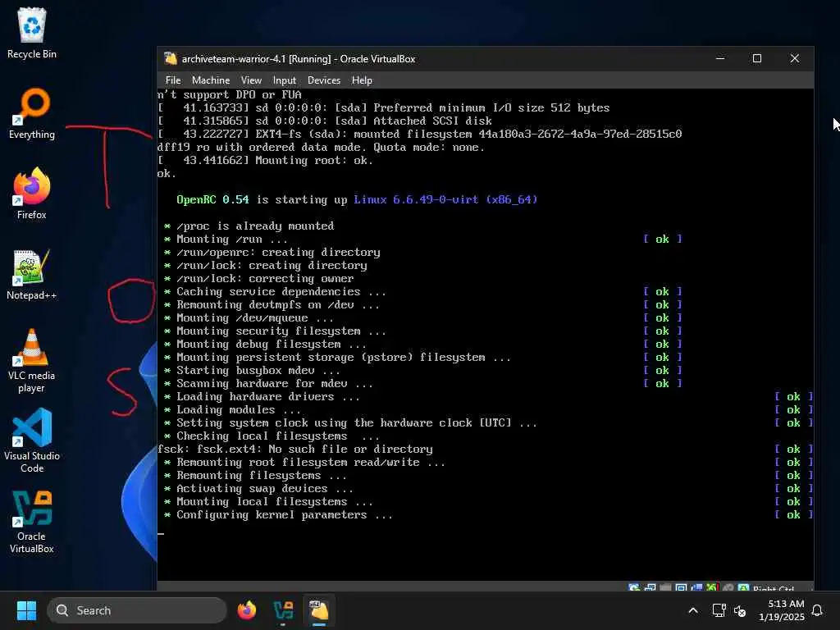The image size is (840, 630).
Task: Click 'fsck: fsck.ext4: No such file or directory'
Action: [295, 449]
